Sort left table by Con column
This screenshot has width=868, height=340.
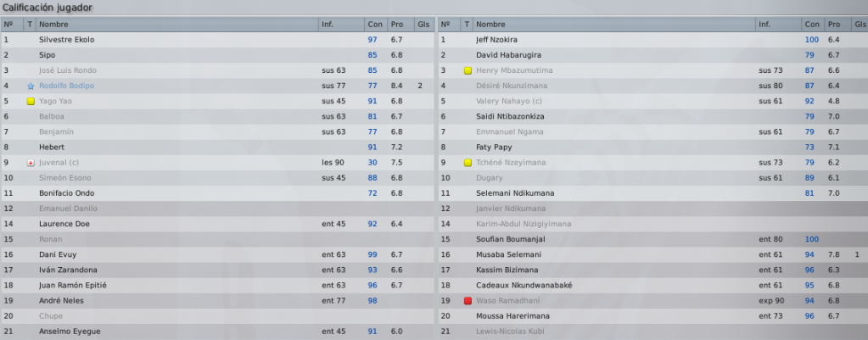point(376,25)
